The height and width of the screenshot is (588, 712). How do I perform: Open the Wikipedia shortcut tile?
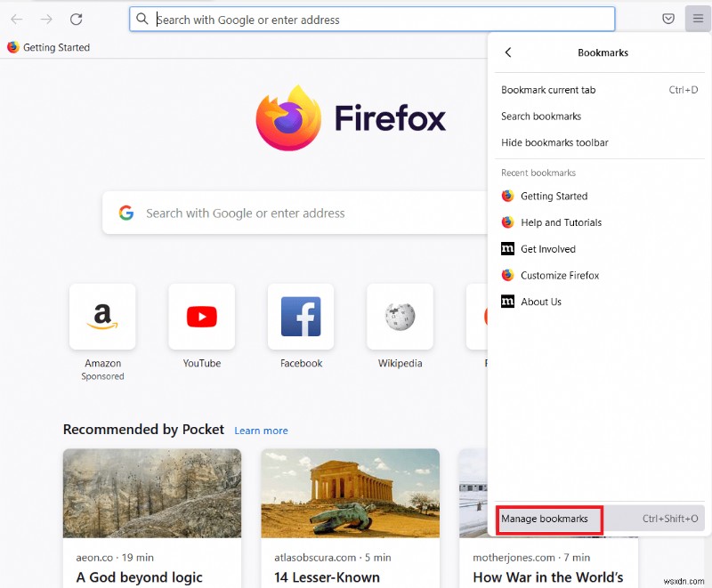tap(400, 317)
